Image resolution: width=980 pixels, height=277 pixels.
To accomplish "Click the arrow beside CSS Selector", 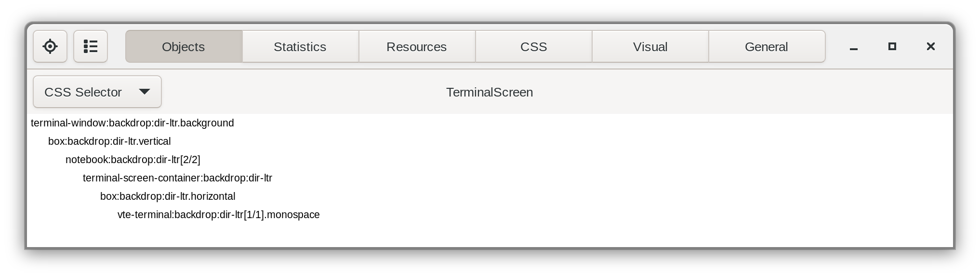I will point(144,92).
